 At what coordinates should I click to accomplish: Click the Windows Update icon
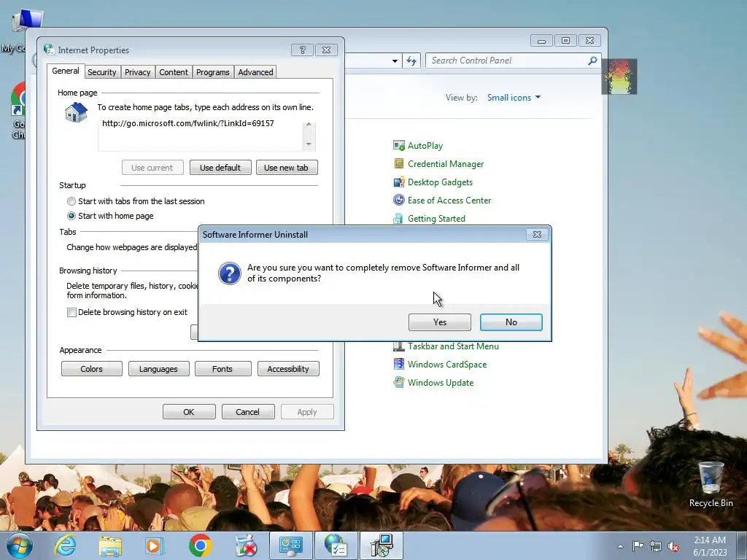[x=399, y=383]
